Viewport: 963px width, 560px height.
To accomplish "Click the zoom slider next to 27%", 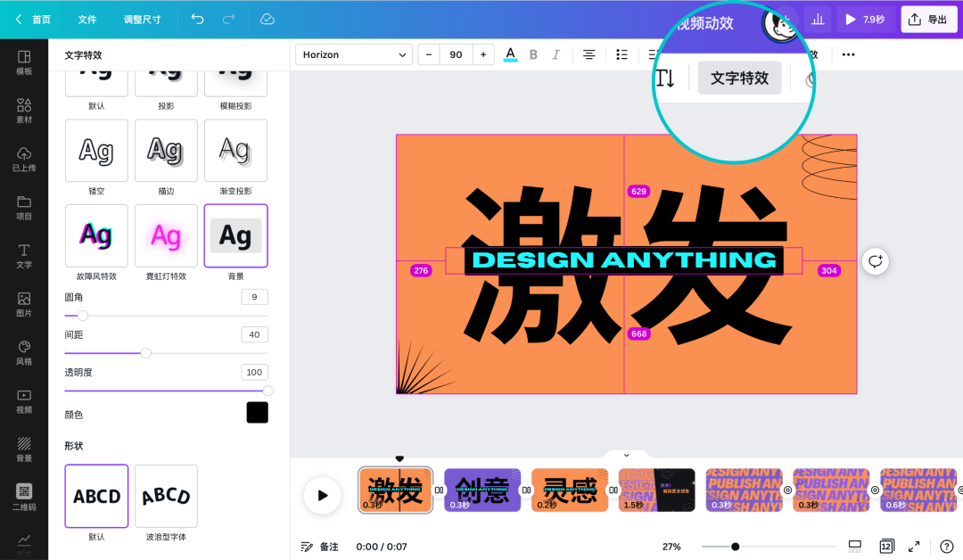I will click(769, 547).
